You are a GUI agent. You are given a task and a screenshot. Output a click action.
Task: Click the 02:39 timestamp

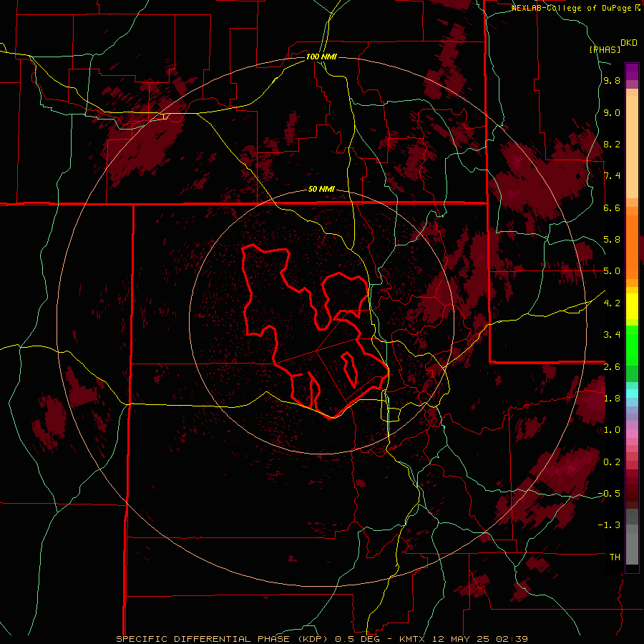(x=512, y=639)
